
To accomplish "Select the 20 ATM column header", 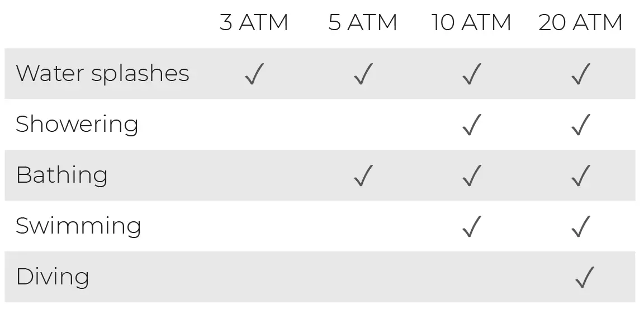I will coord(580,23).
